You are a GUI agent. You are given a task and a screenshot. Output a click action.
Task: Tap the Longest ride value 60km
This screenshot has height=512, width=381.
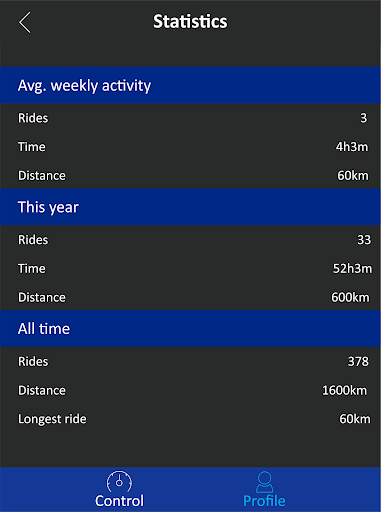(x=355, y=419)
